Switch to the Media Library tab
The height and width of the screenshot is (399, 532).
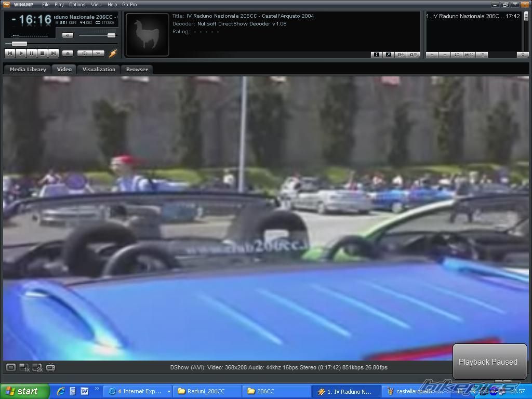[x=28, y=69]
